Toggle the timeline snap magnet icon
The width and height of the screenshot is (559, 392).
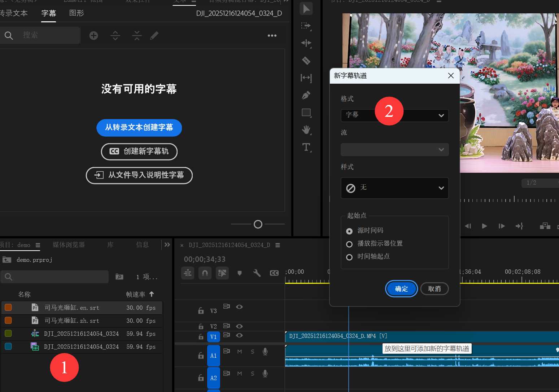pos(205,273)
